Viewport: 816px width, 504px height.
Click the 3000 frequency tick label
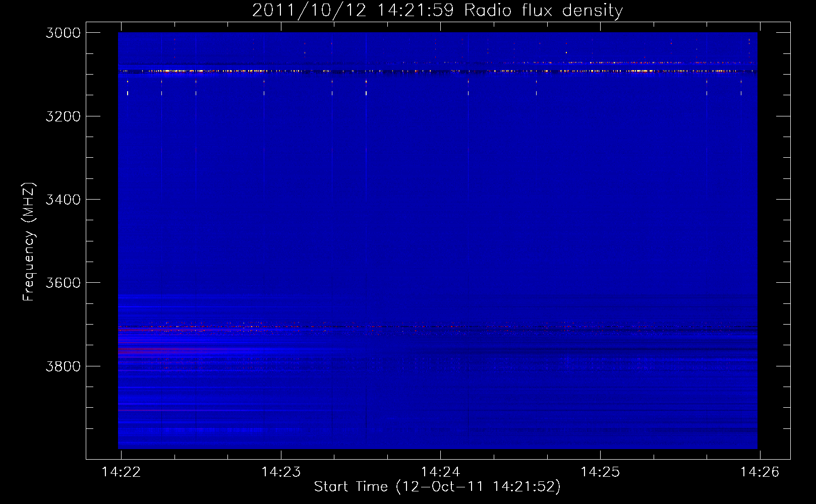(63, 33)
